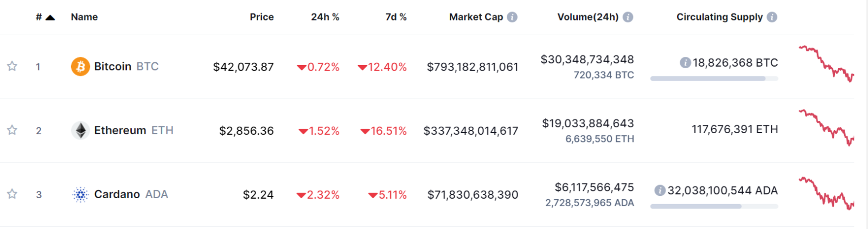Sort by rank using the # arrow

tap(46, 17)
